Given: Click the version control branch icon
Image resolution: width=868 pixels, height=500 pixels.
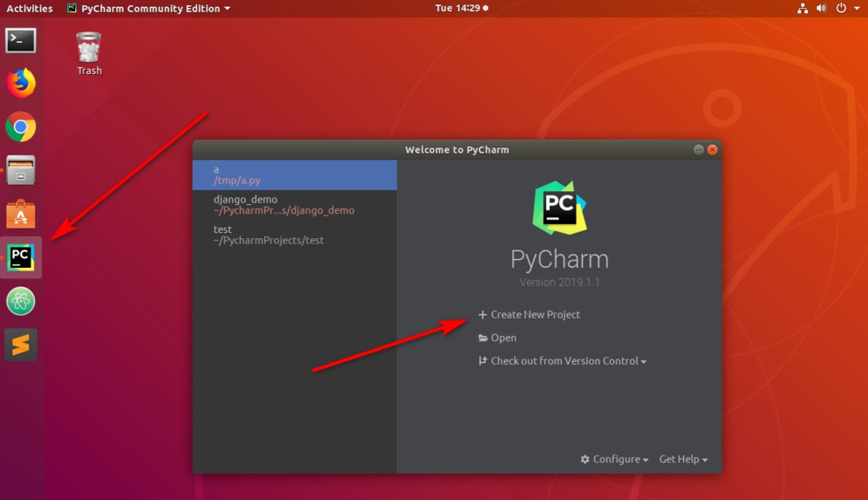Looking at the screenshot, I should (x=482, y=361).
